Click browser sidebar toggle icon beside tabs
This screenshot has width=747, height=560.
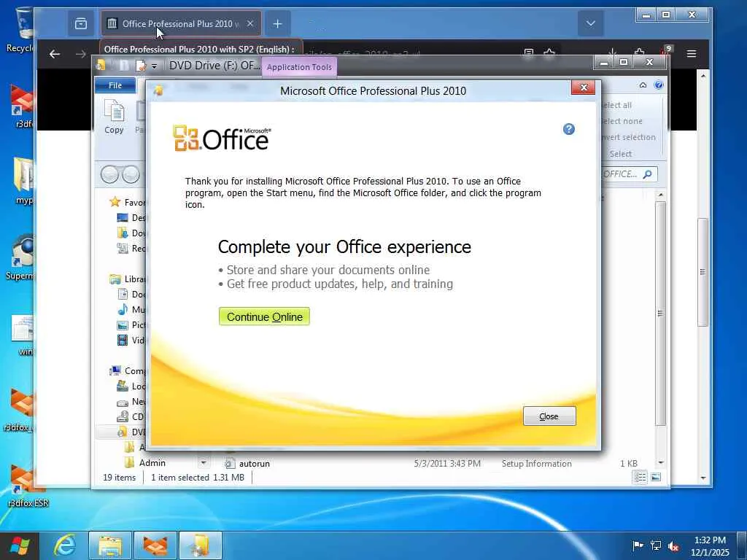point(80,23)
